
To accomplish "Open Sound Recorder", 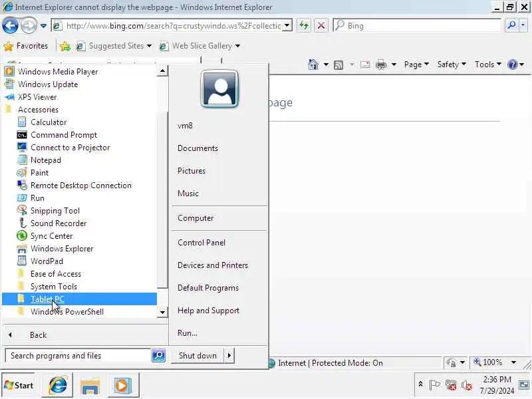I will [59, 223].
